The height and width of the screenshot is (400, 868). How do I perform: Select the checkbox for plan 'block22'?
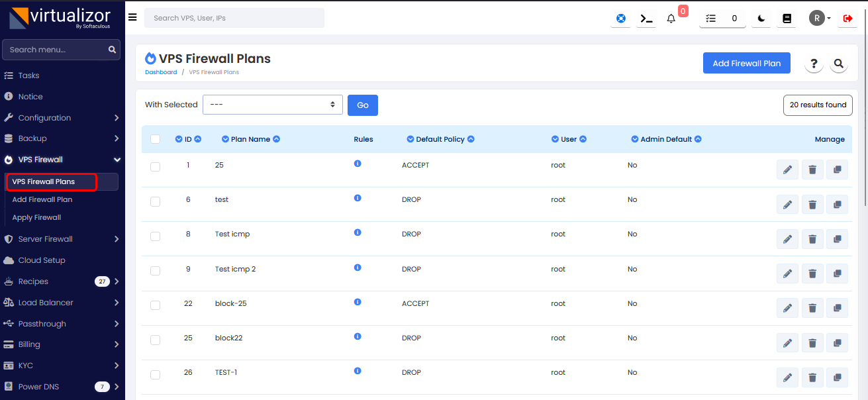tap(156, 340)
